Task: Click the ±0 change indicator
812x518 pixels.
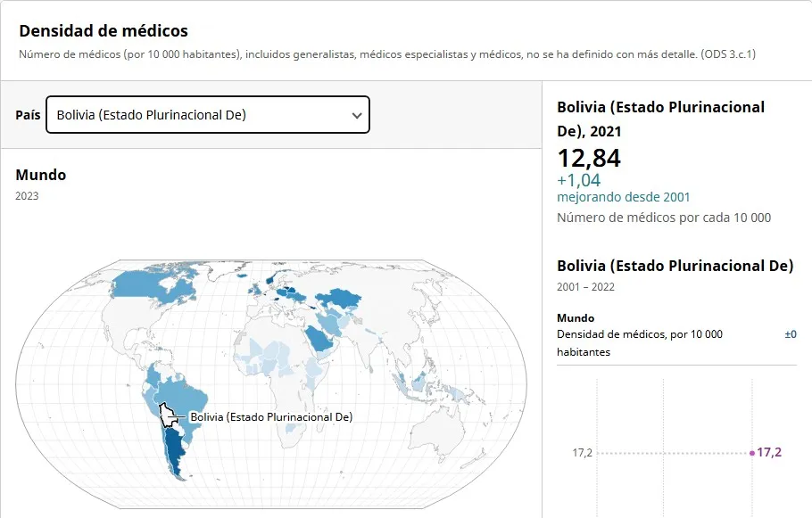Action: (790, 334)
